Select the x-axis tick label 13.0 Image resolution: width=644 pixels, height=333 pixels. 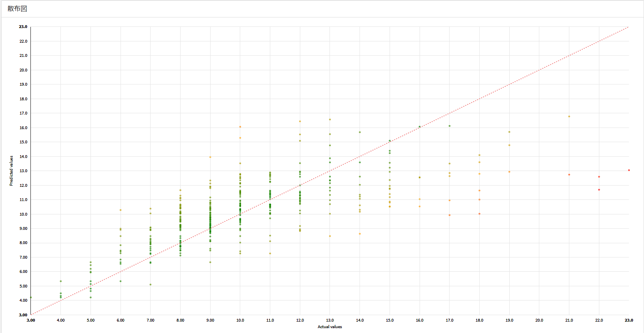[330, 320]
